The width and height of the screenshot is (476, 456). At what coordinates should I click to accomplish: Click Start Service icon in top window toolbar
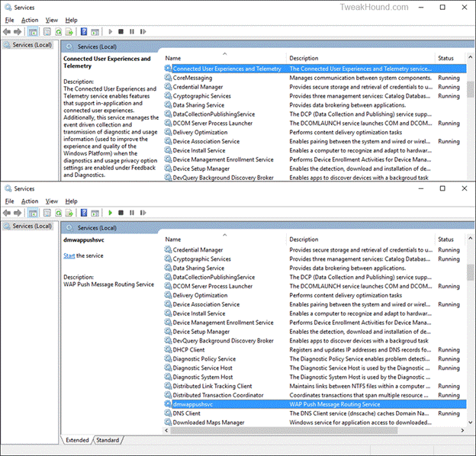[x=110, y=31]
